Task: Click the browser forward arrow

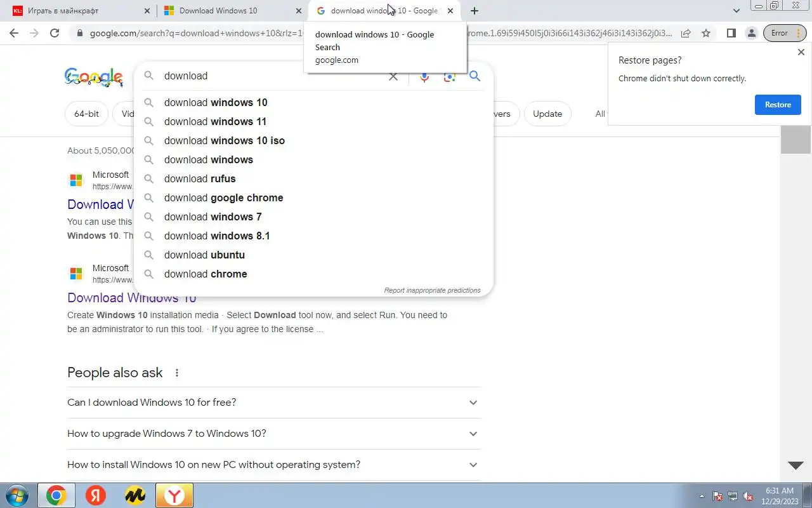Action: [x=34, y=33]
